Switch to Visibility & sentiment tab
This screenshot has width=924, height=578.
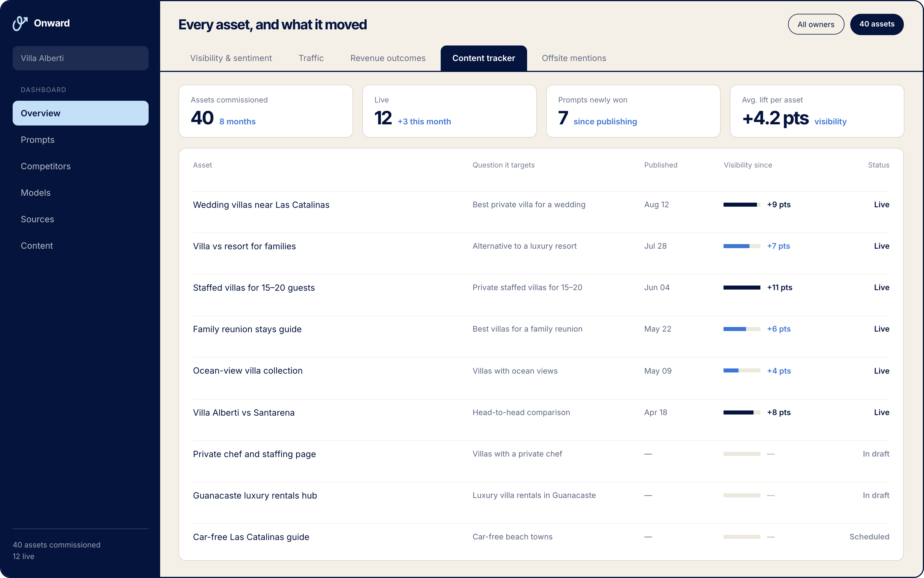point(231,58)
